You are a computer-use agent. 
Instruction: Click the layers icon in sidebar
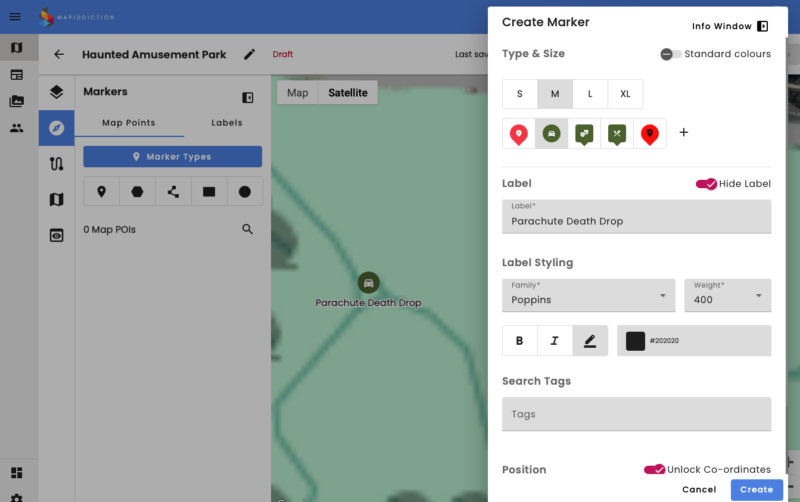pos(57,92)
